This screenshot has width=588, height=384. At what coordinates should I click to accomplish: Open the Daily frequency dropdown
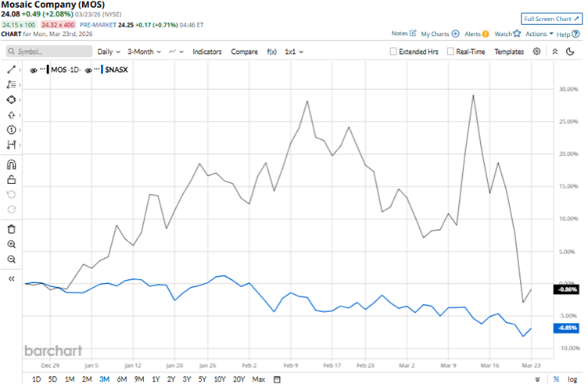[x=109, y=52]
